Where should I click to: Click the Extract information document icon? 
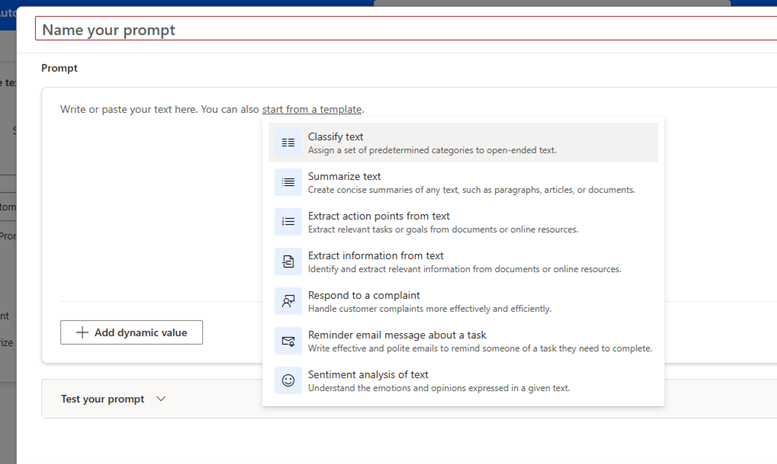(x=288, y=262)
